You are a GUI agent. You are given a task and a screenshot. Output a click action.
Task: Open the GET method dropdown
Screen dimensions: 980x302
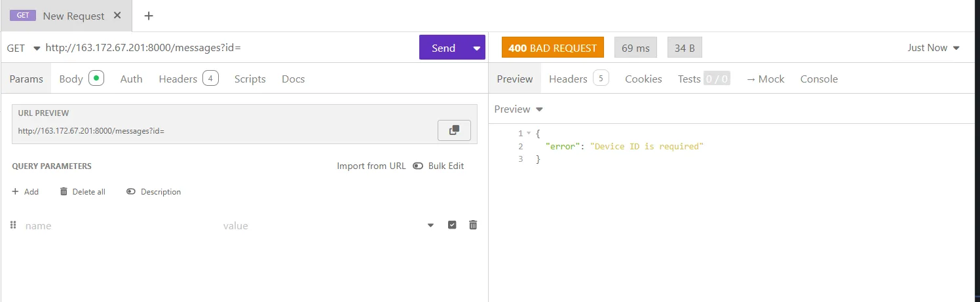pos(24,48)
